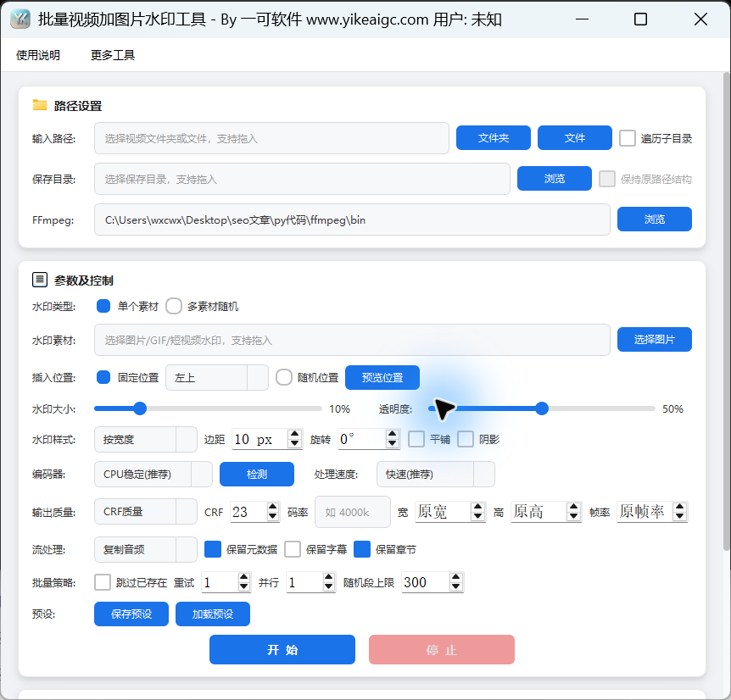
Task: Enable the 跳过已存在 checkbox
Action: click(x=103, y=582)
